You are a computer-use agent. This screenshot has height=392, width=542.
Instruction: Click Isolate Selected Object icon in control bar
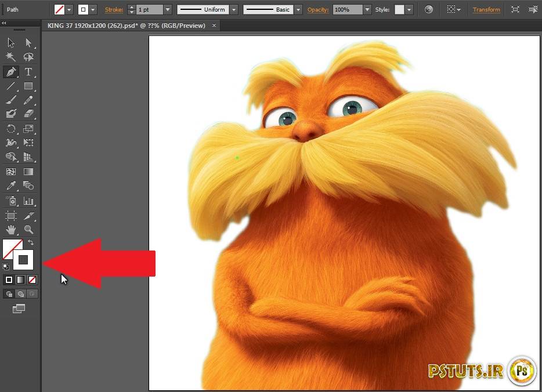point(515,10)
